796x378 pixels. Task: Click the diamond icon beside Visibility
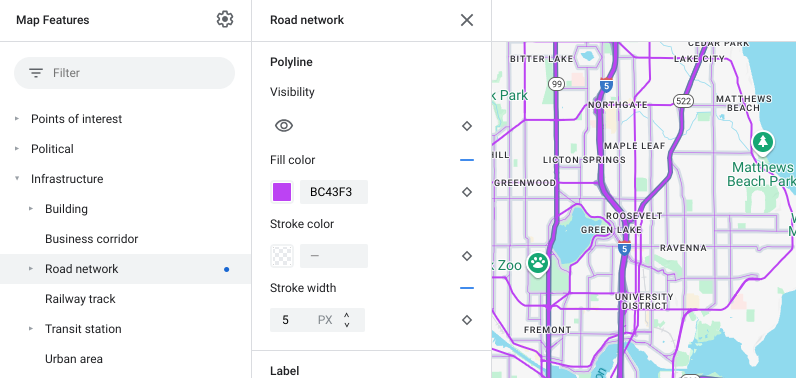click(x=467, y=126)
